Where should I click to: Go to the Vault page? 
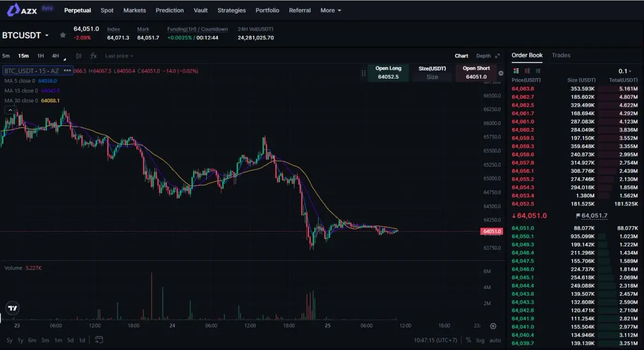point(201,10)
